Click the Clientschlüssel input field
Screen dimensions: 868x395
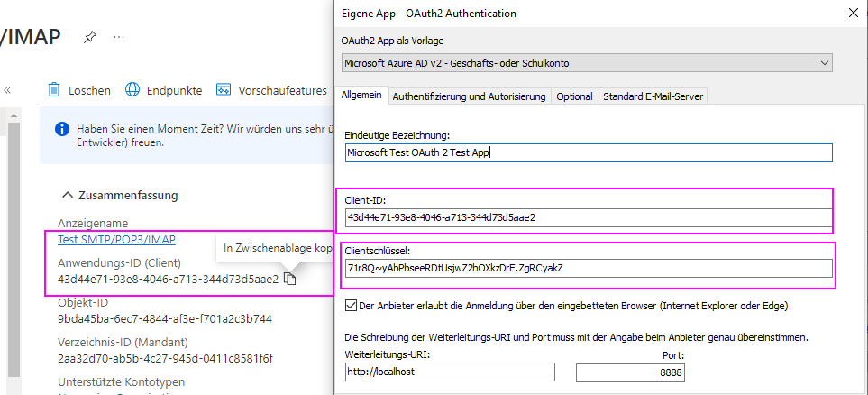pyautogui.click(x=588, y=268)
